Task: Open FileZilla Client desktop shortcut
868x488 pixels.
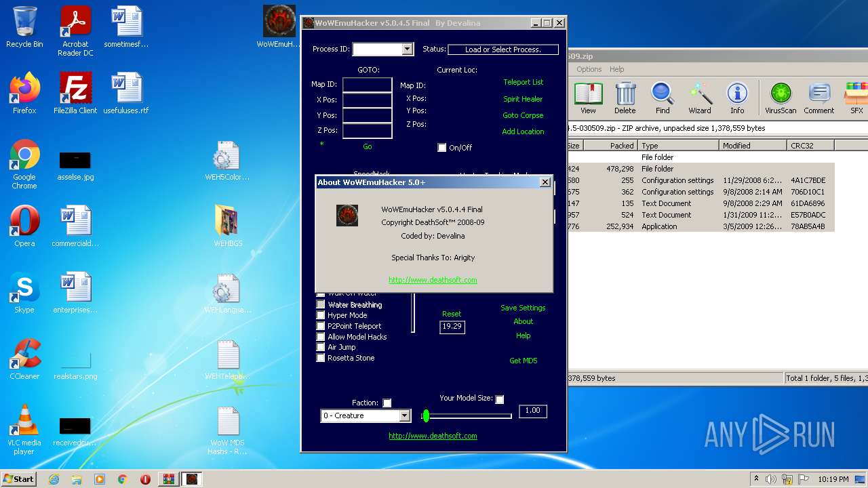Action: 75,94
